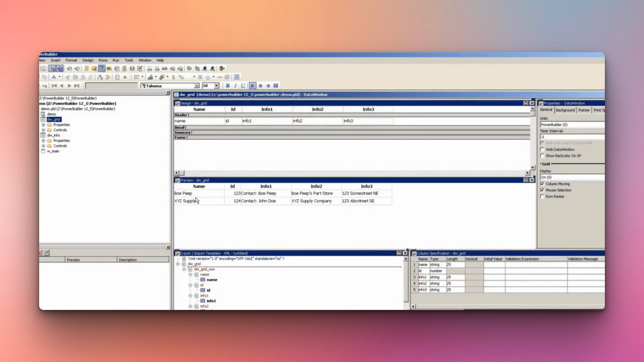Viewport: 644px width, 362px height.
Task: Enable the Row Resize checkbox
Action: (542, 196)
